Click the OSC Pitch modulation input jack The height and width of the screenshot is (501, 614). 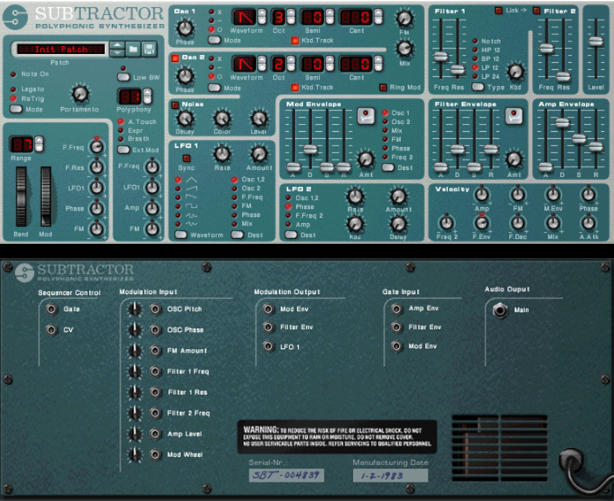click(x=155, y=309)
